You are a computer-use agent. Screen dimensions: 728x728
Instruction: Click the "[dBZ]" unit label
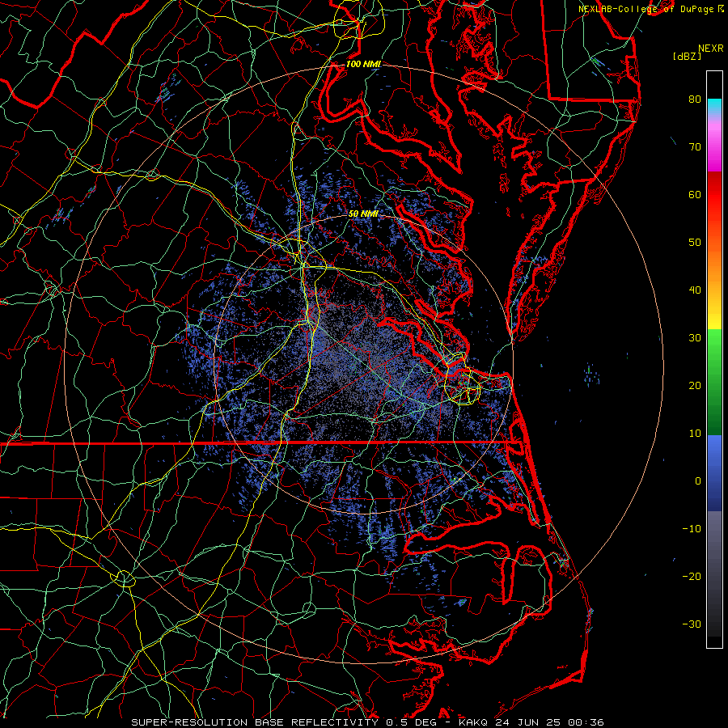(687, 57)
